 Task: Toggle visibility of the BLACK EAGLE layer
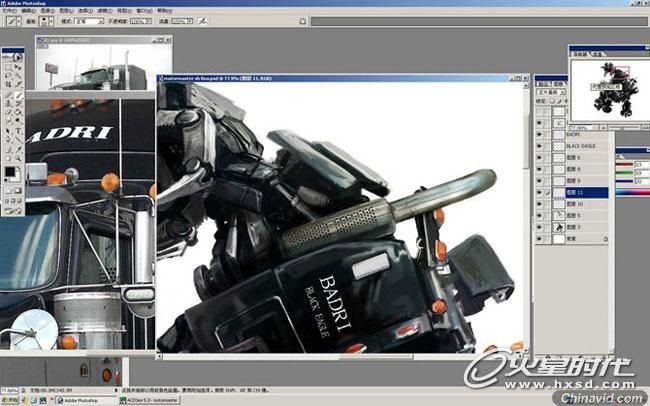(540, 145)
